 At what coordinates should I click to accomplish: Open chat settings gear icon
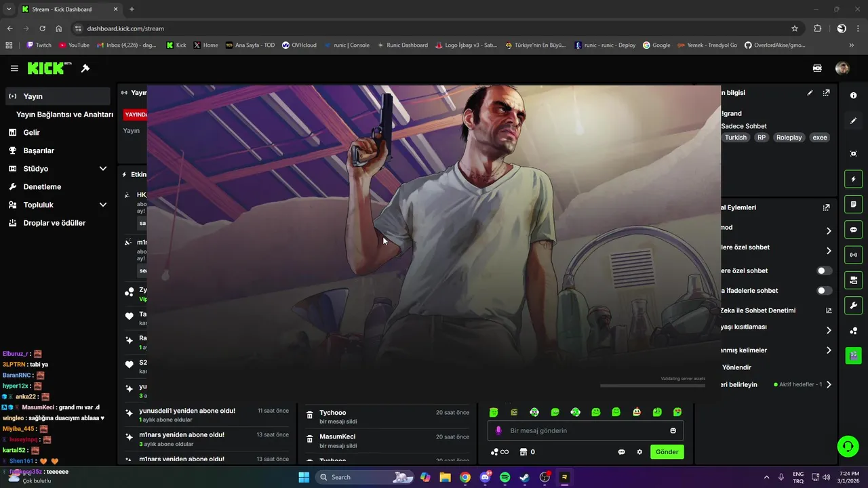pos(639,452)
